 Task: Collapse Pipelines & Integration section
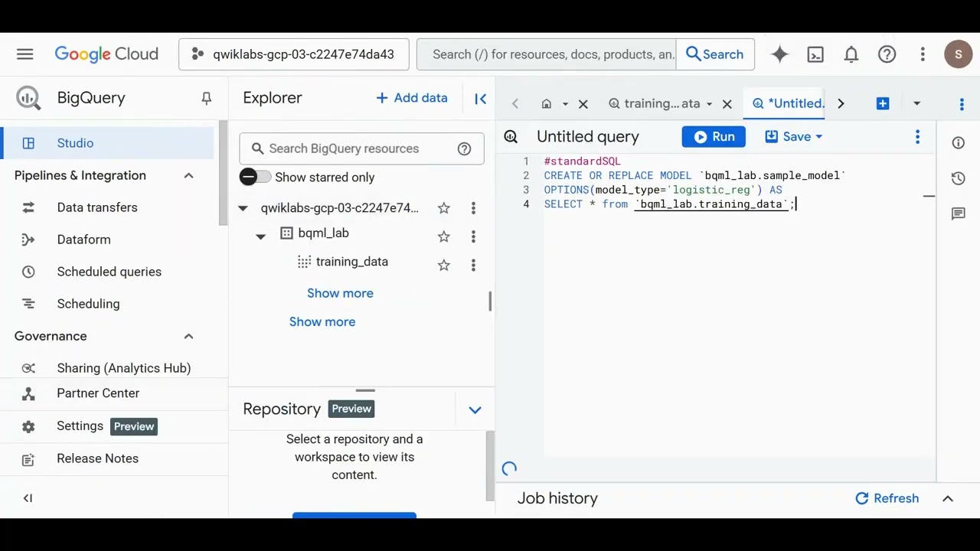(188, 175)
